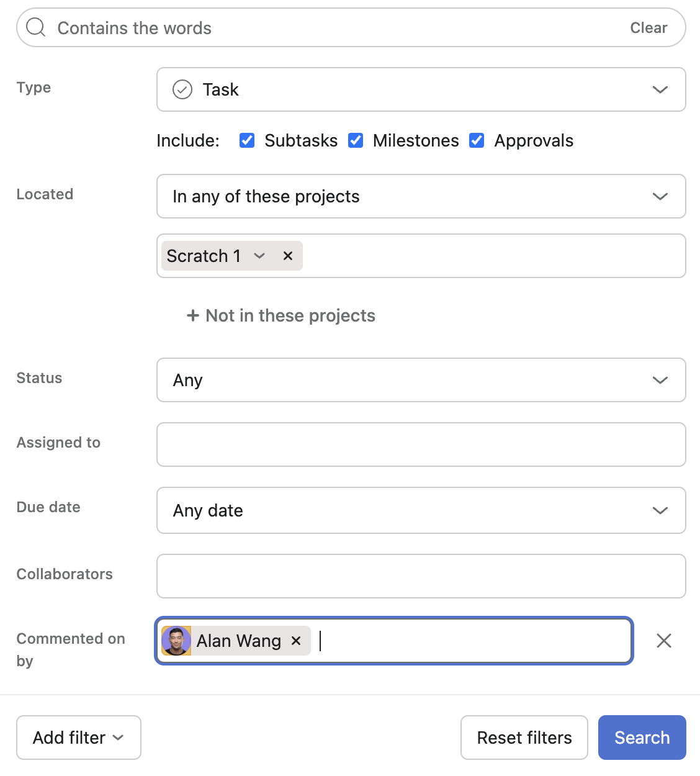Image resolution: width=700 pixels, height=776 pixels.
Task: Open Scratch 1 chip chevron menu
Action: pos(259,256)
